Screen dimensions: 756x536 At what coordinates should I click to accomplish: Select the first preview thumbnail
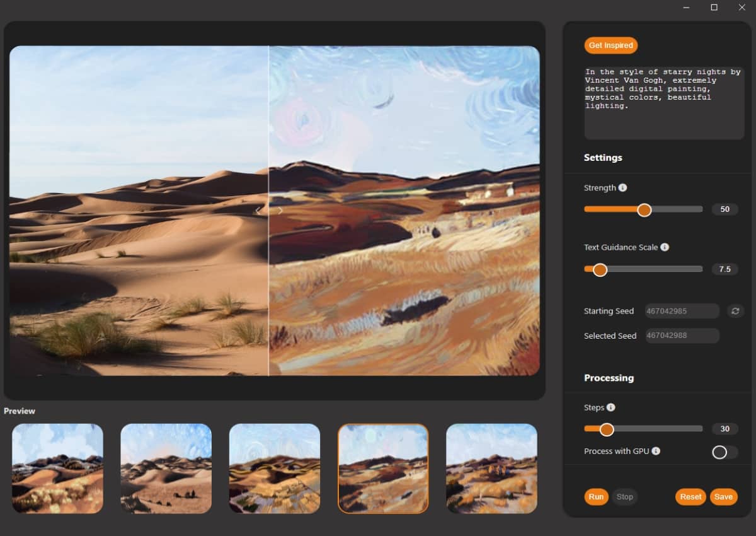(57, 469)
